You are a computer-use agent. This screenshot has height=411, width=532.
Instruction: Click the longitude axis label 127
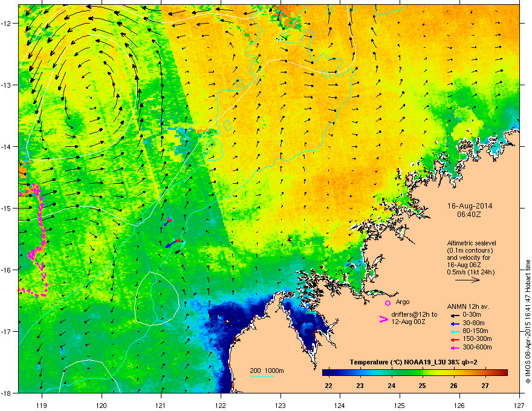tap(519, 405)
